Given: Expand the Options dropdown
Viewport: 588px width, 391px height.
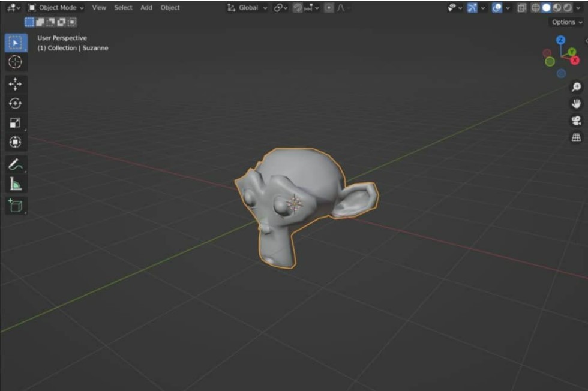Looking at the screenshot, I should pos(566,22).
